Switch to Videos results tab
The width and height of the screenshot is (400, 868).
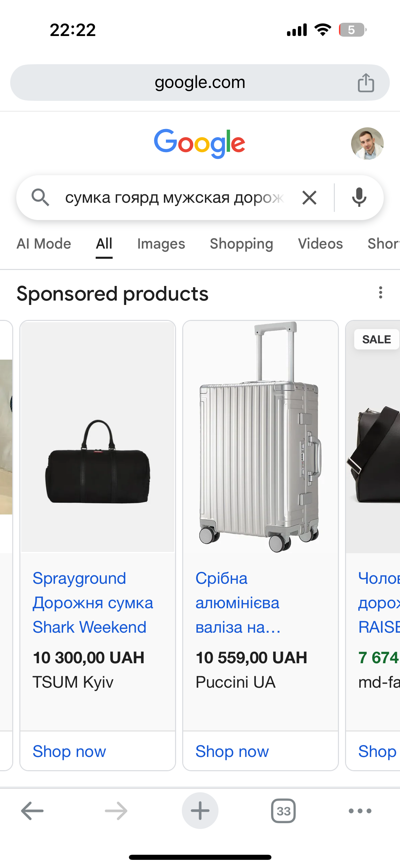(320, 244)
